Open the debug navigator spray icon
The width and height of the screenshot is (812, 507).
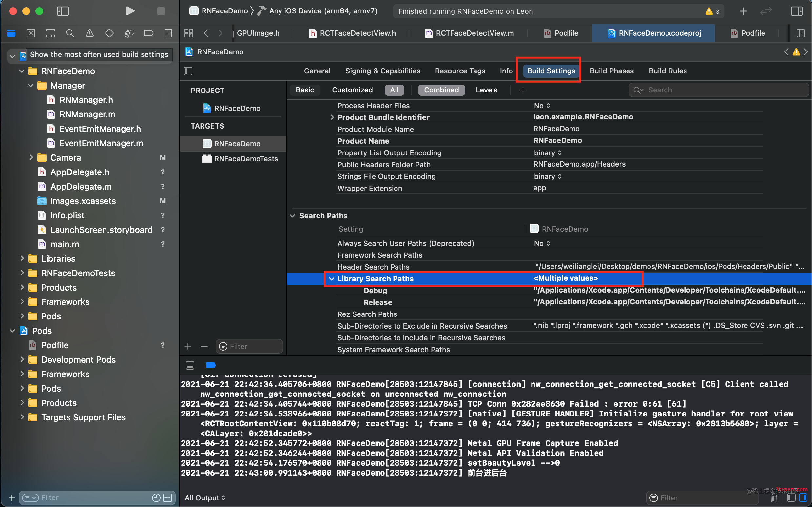129,33
